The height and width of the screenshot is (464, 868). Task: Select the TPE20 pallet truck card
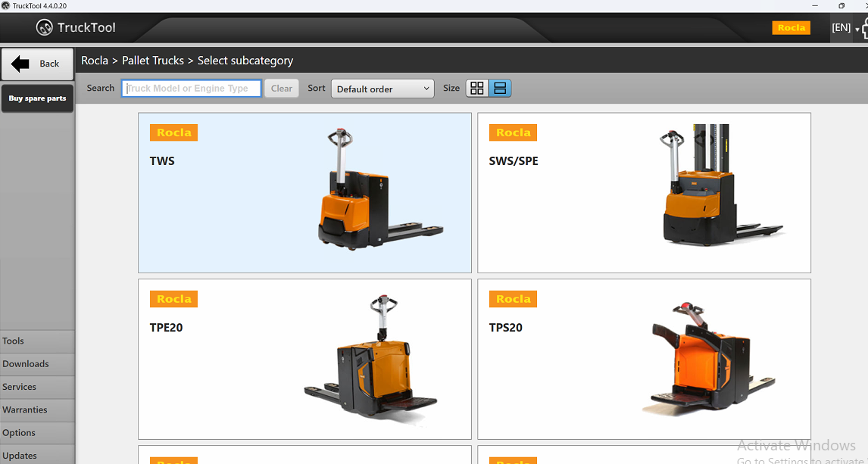click(304, 359)
